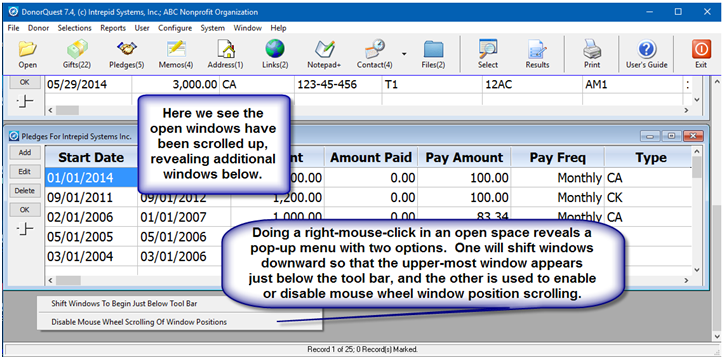This screenshot has width=724, height=360.
Task: Click the 12AC cell in gifts row
Action: click(531, 85)
